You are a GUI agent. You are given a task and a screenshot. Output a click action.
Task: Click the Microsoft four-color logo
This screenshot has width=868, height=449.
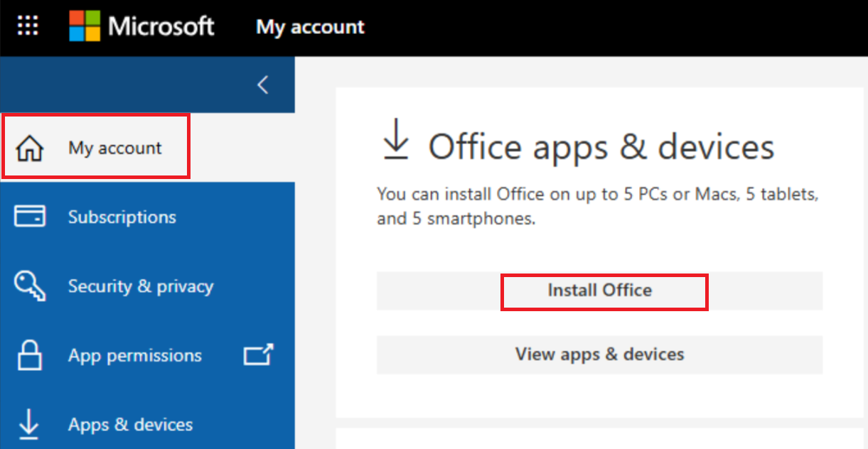click(85, 26)
